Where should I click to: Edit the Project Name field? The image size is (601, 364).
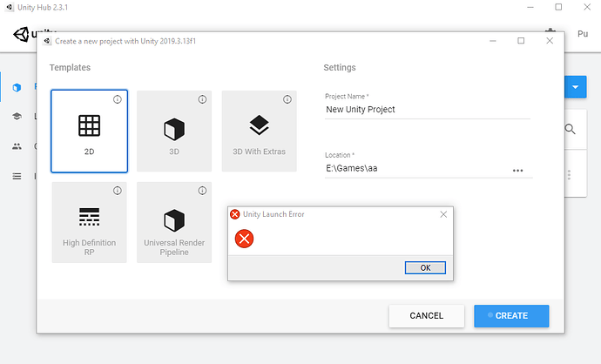point(428,110)
